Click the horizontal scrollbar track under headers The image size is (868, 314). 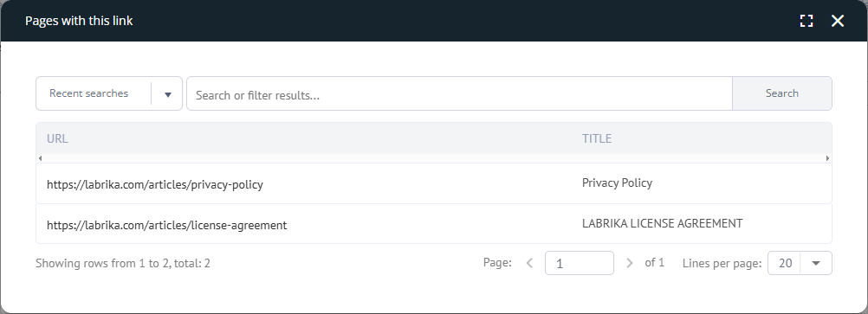434,158
